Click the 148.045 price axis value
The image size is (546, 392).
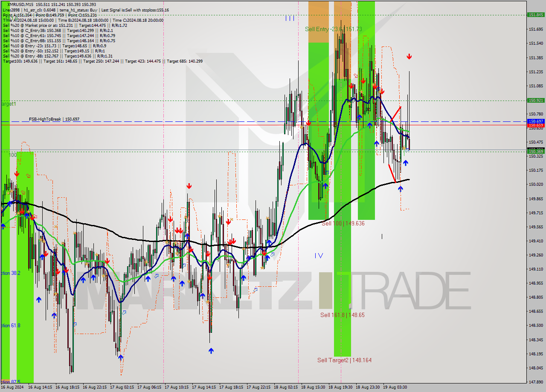(x=536, y=368)
